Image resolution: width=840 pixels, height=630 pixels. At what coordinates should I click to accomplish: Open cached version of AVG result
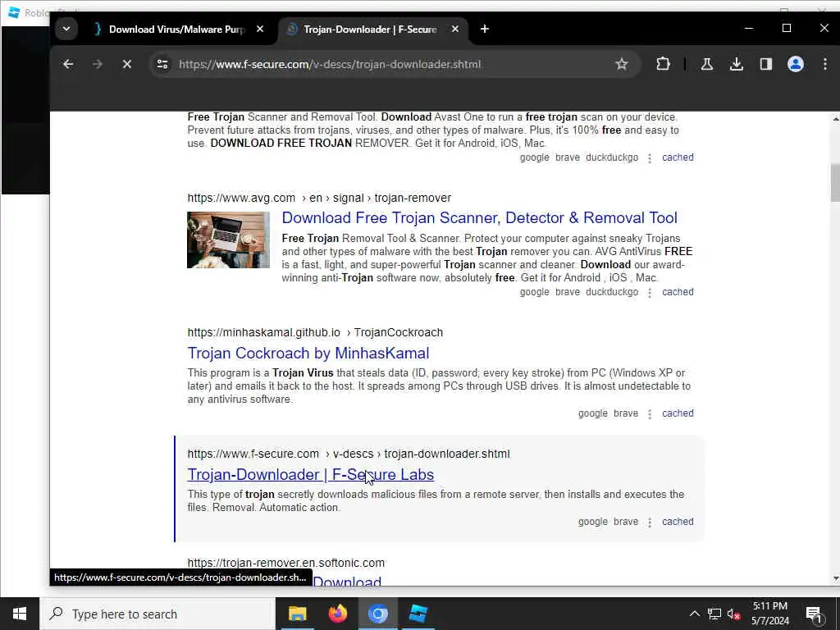pyautogui.click(x=678, y=292)
